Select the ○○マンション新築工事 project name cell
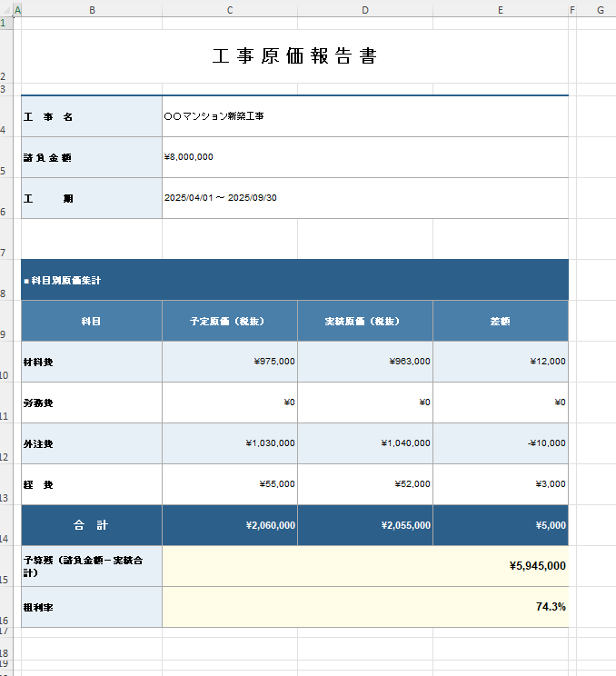The height and width of the screenshot is (676, 616). (364, 116)
